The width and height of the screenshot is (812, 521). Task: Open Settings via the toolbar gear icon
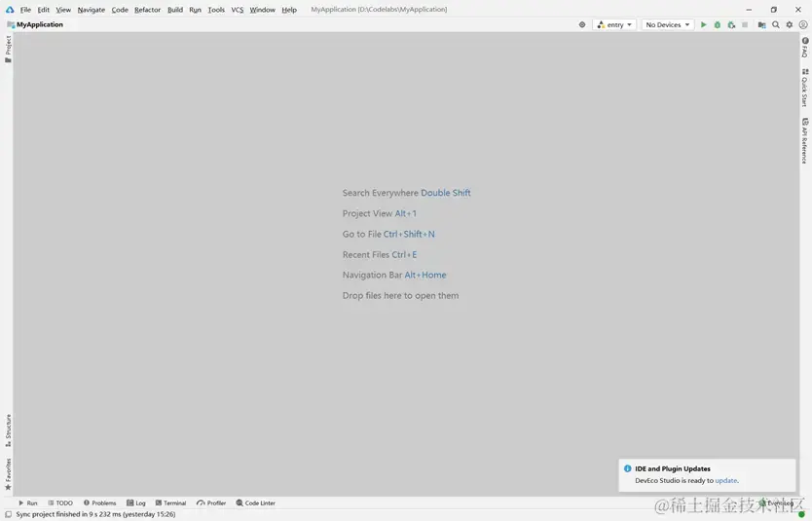coord(790,25)
